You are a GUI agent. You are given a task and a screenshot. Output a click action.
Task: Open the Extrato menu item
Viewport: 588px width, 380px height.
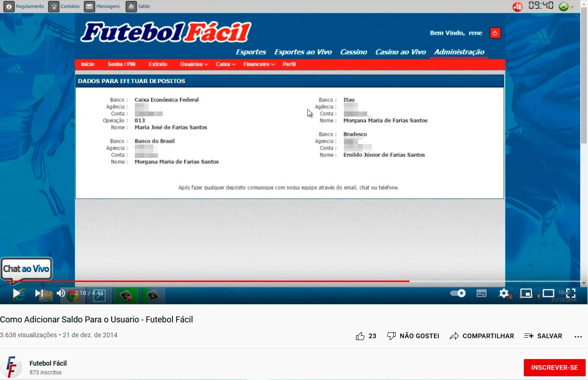tap(158, 64)
